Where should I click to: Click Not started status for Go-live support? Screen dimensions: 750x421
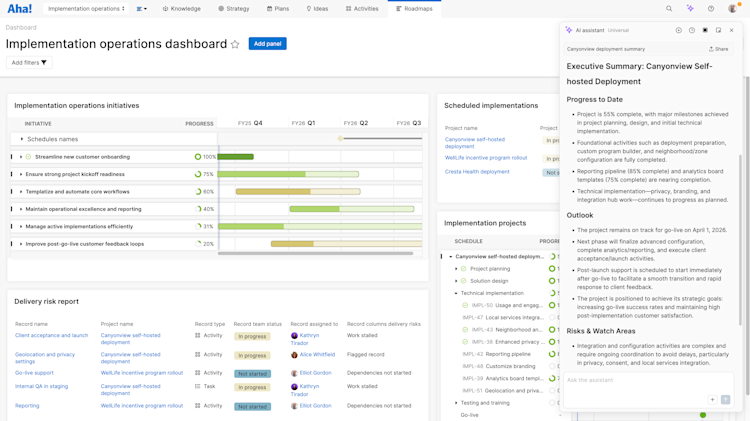click(x=253, y=374)
